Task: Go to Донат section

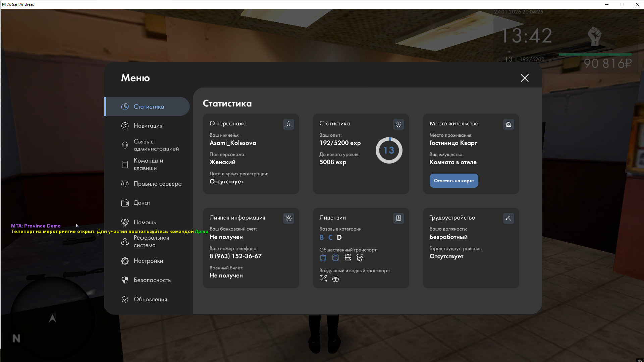Action: click(142, 203)
